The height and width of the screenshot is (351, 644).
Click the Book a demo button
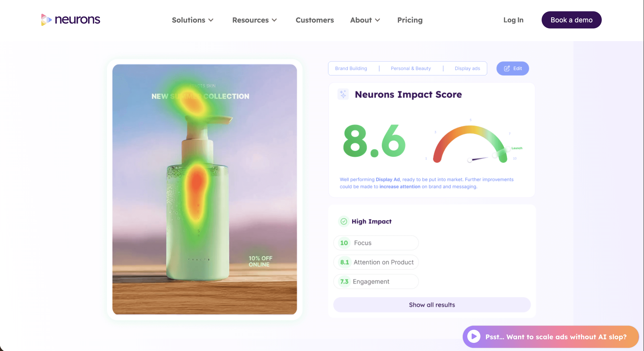[x=571, y=20]
